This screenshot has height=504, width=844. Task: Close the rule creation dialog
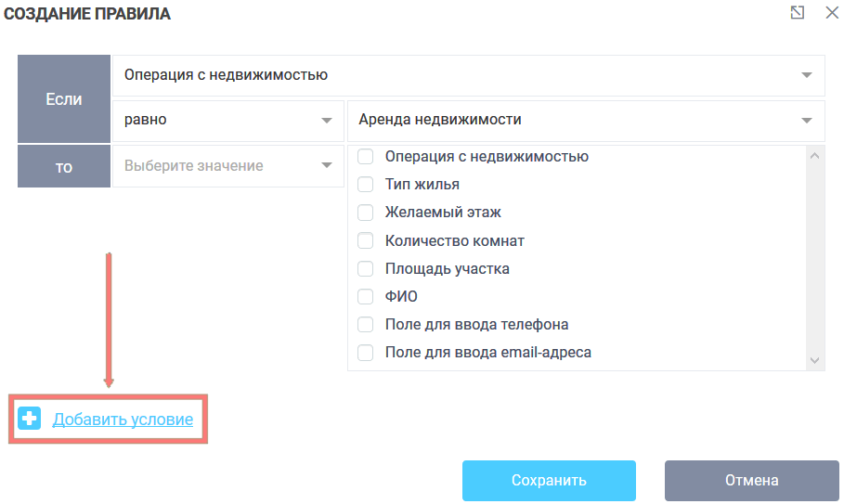832,12
